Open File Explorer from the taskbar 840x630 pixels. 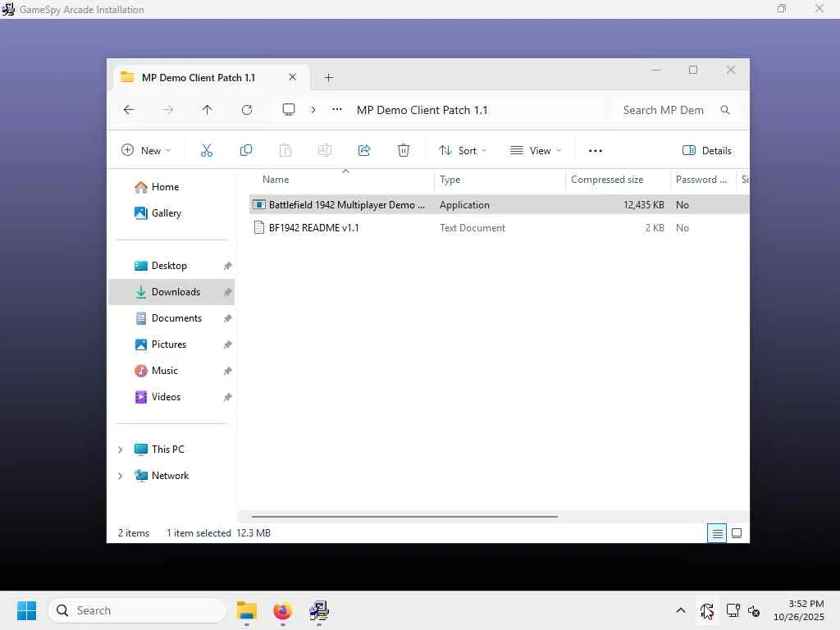point(247,610)
